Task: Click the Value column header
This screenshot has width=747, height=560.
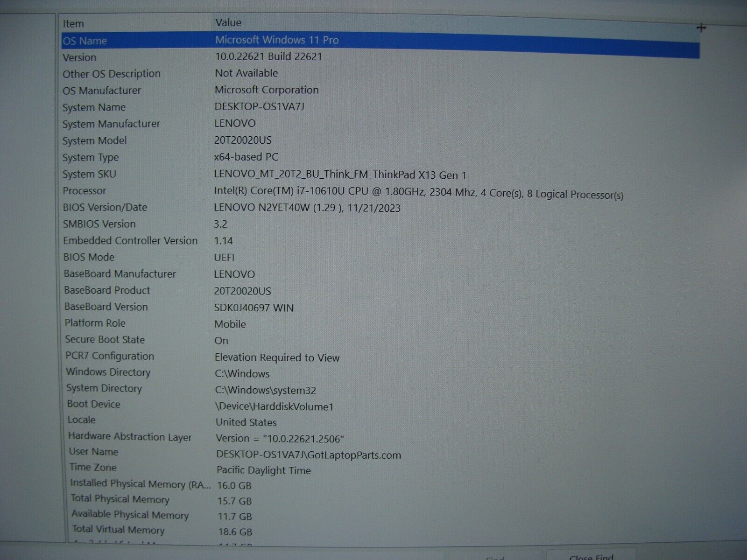Action: tap(228, 22)
